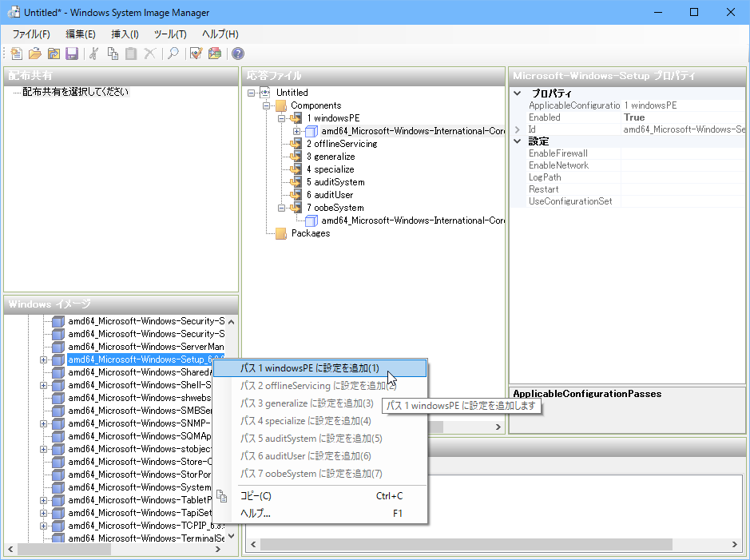Collapse the 1 windowsPE pass node
This screenshot has height=560, width=750.
tap(282, 118)
